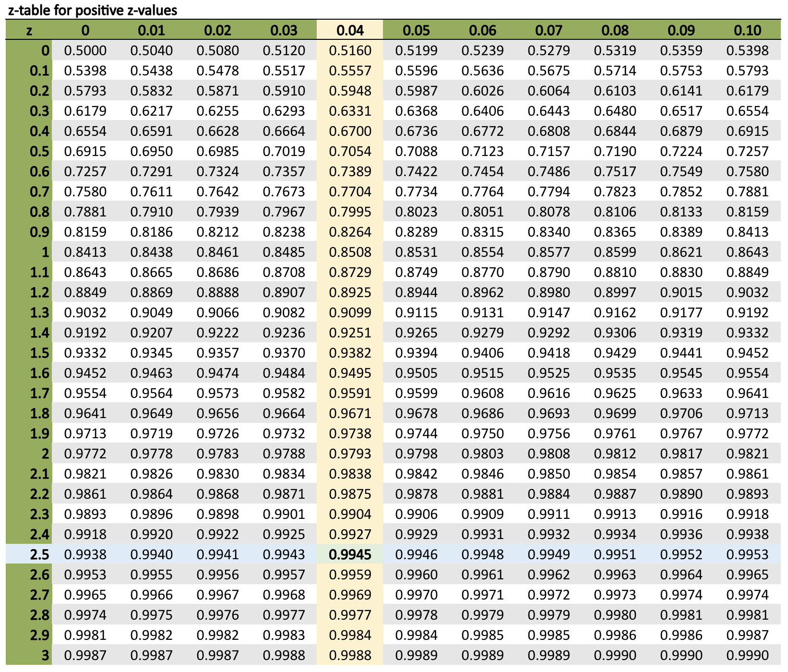This screenshot has height=672, width=788.
Task: Select the 0.9927 cell in row 2.4
Action: coord(350,534)
